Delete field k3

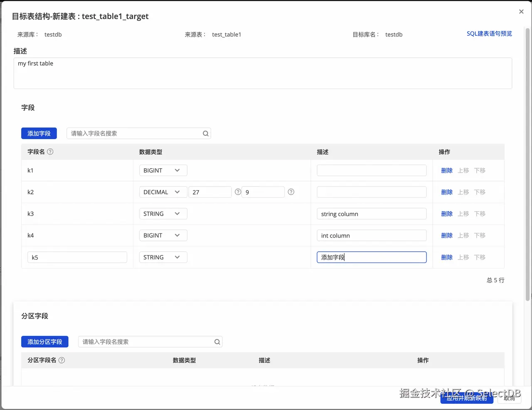coord(447,214)
